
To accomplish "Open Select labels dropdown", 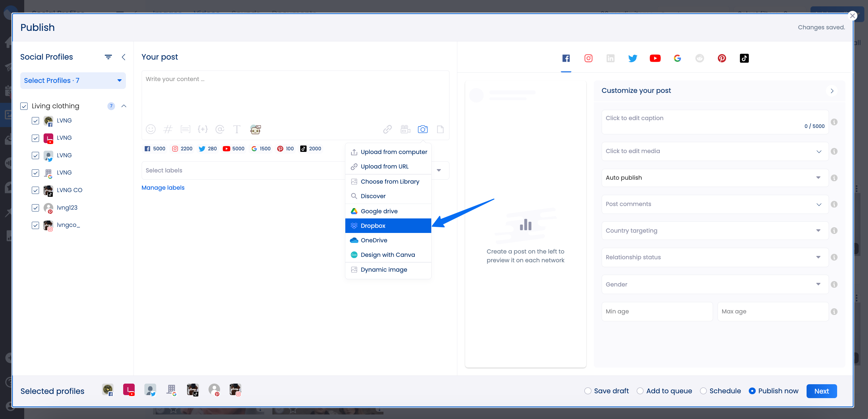I will point(295,170).
